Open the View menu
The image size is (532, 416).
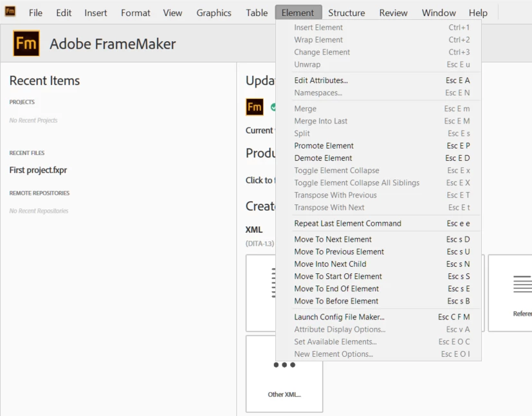pos(172,13)
